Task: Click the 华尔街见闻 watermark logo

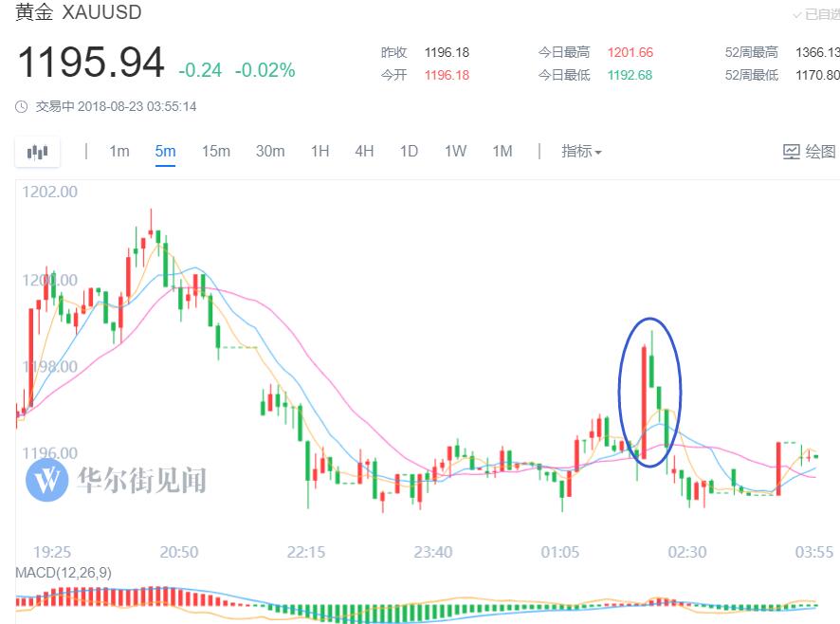Action: 46,480
